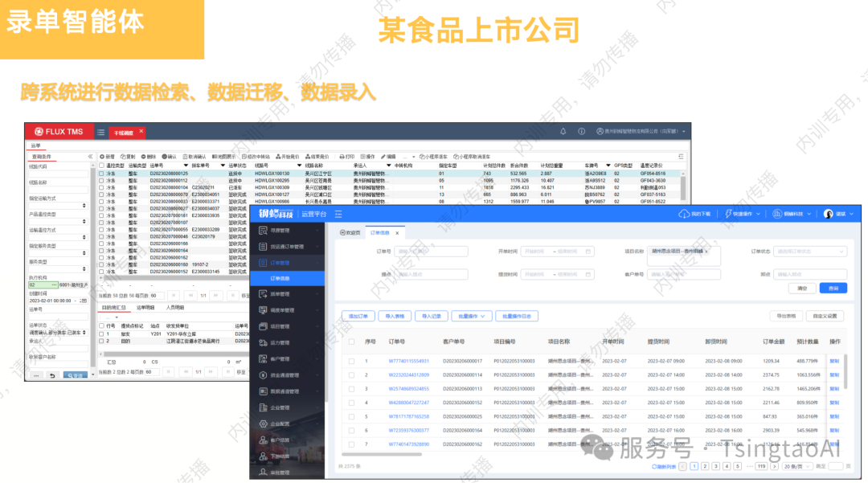
Task: Click FLUX TMS info circle icon
Action: 581,132
